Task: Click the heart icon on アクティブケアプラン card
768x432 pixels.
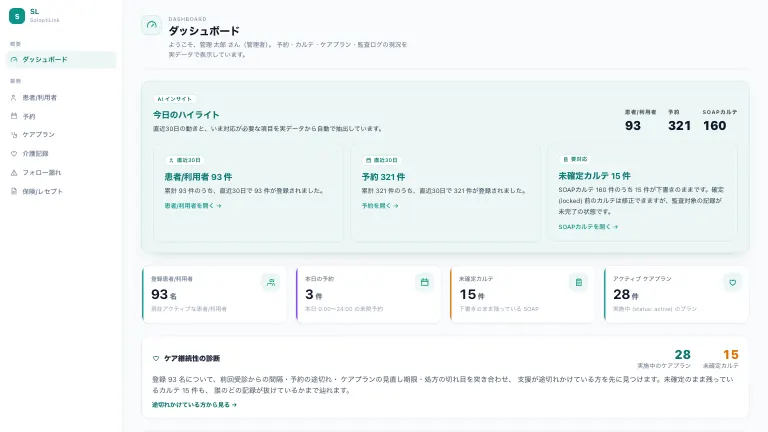Action: pos(732,282)
